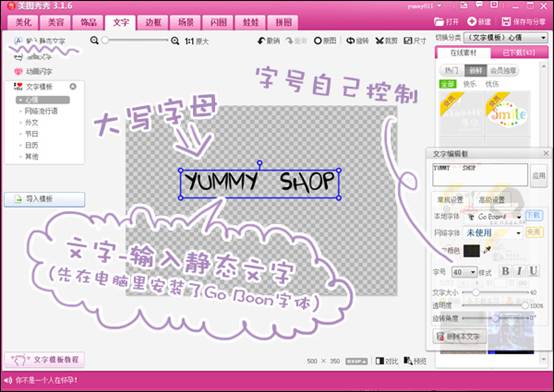This screenshot has width=554, height=392.
Task: Open the size (尺寸) tool
Action: pos(408,41)
